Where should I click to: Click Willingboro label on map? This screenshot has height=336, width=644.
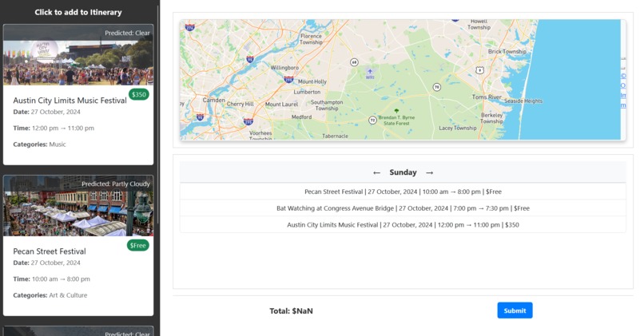(284, 68)
